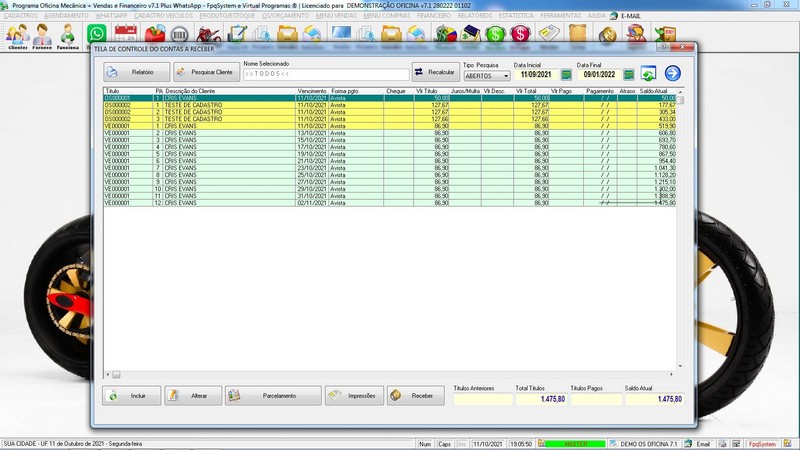Open the Funciona employees icon
The width and height of the screenshot is (800, 450).
pyautogui.click(x=67, y=37)
